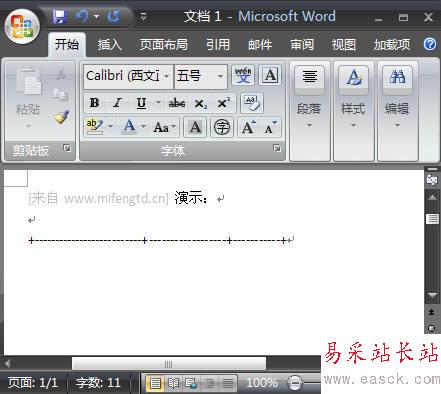The image size is (441, 394).
Task: Click the 100% zoom level
Action: click(x=262, y=382)
